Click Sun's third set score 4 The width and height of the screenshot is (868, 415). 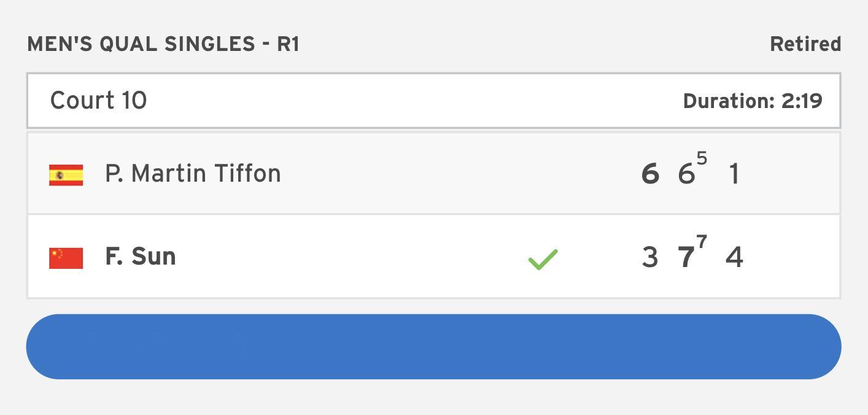[735, 257]
